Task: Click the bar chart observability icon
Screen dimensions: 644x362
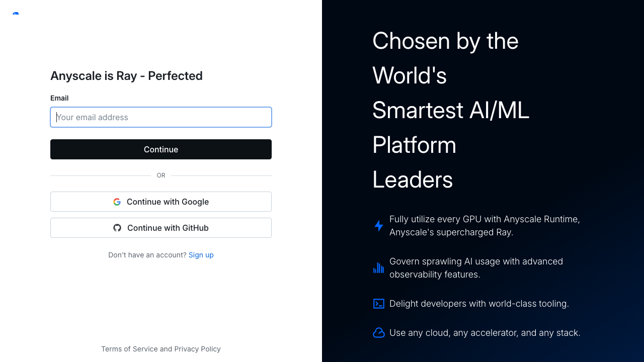Action: (379, 268)
